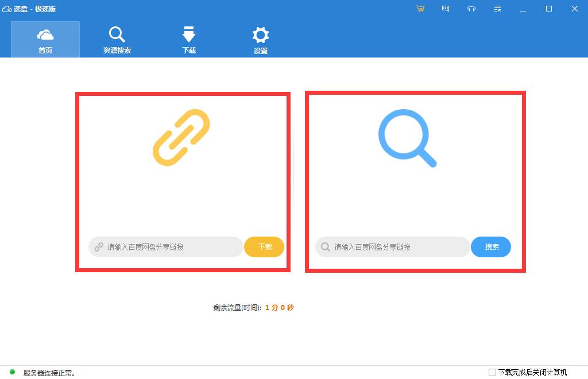Switch to the 首页 tab
This screenshot has height=379, width=588.
[45, 40]
